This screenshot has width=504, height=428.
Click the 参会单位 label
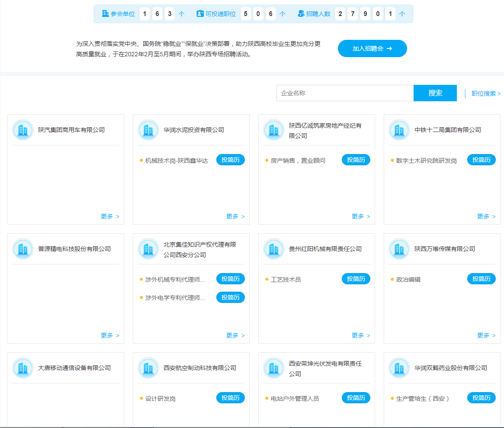pyautogui.click(x=123, y=14)
